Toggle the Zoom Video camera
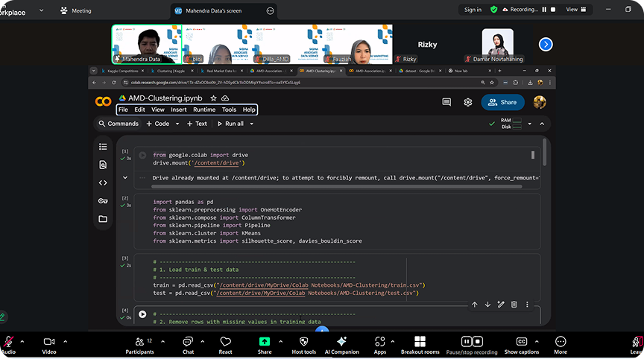This screenshot has height=359, width=644. [x=49, y=346]
